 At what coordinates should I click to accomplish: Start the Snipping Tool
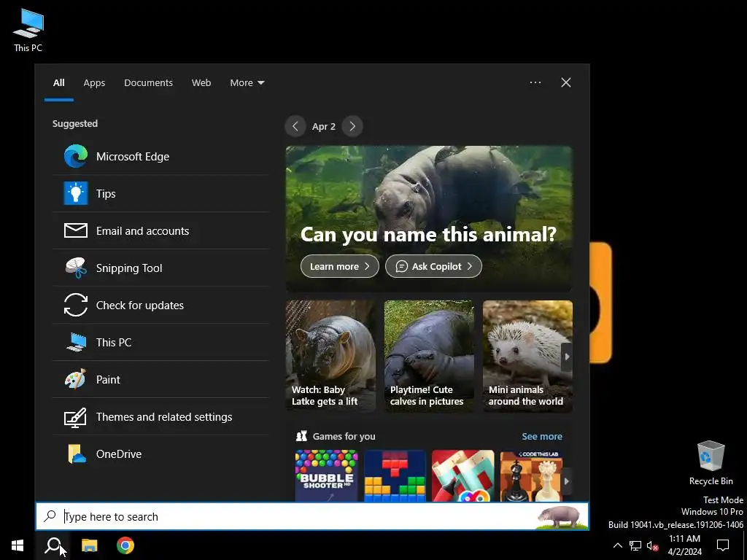click(161, 268)
